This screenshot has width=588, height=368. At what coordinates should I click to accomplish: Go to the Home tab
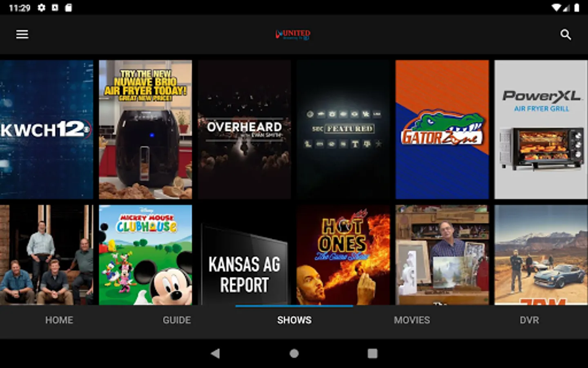59,320
